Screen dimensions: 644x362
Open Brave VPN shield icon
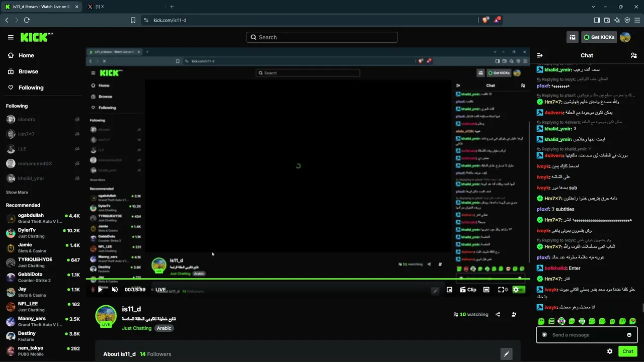[x=627, y=20]
